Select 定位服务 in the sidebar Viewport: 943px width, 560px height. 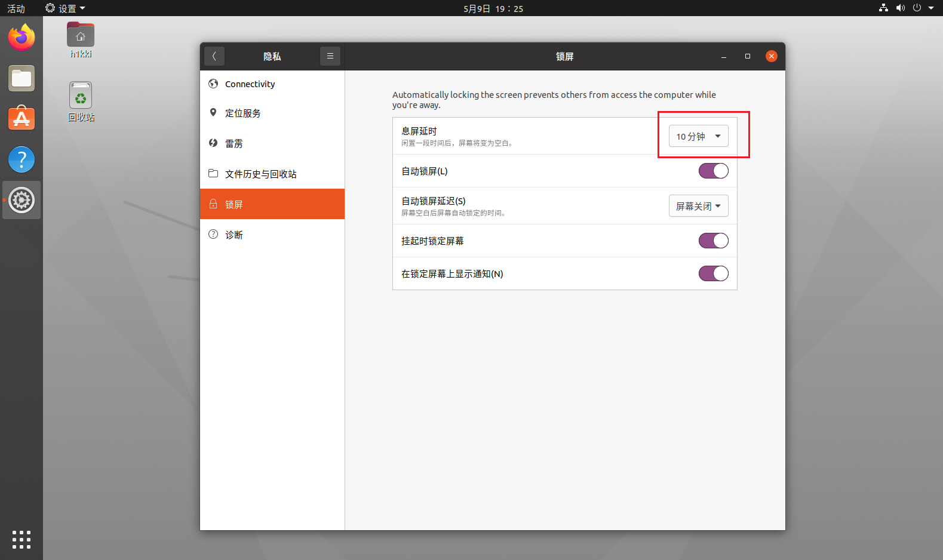pos(272,113)
